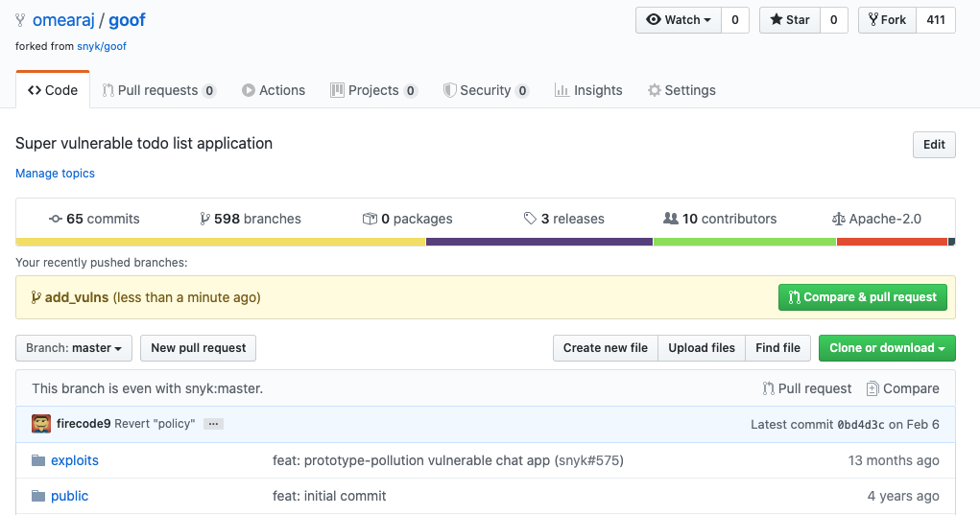980x515 pixels.
Task: Click the fork icon beside the repository name
Action: coord(20,20)
